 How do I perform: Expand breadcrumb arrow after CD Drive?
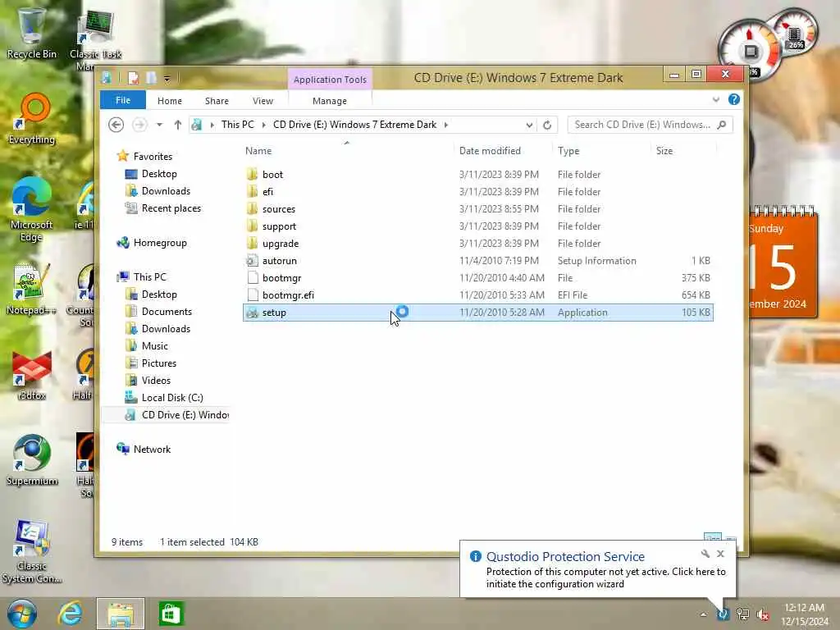[445, 125]
